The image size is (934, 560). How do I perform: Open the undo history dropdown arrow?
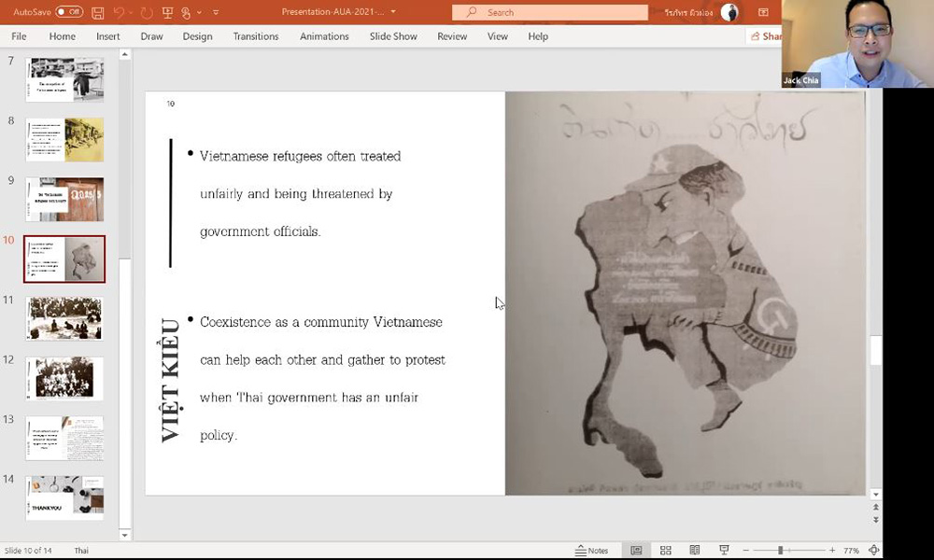(131, 12)
